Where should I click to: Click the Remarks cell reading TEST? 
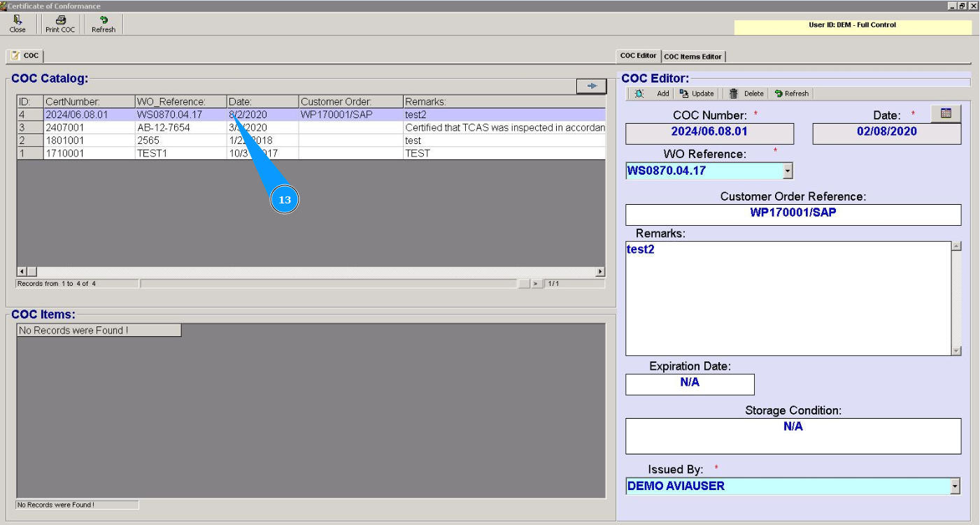coord(504,153)
